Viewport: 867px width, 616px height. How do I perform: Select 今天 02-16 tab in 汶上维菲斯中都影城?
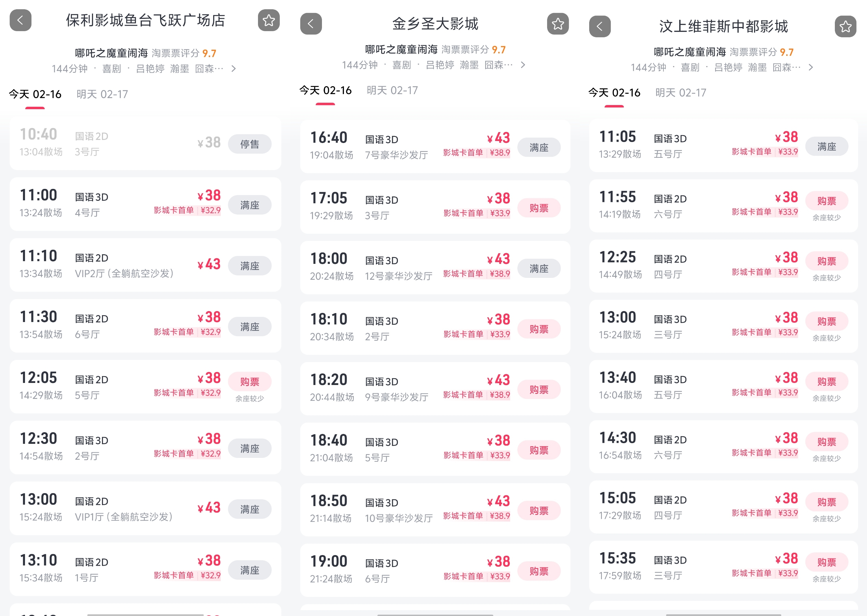coord(614,92)
